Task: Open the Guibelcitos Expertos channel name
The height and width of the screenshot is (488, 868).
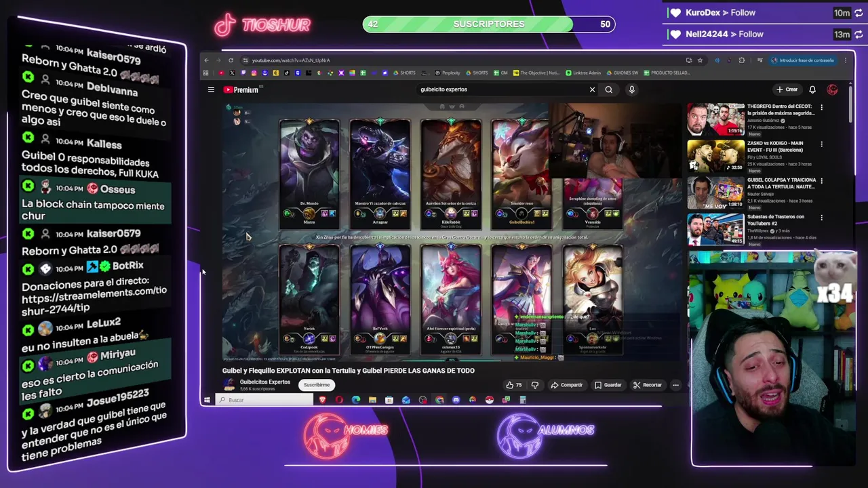Action: click(265, 382)
